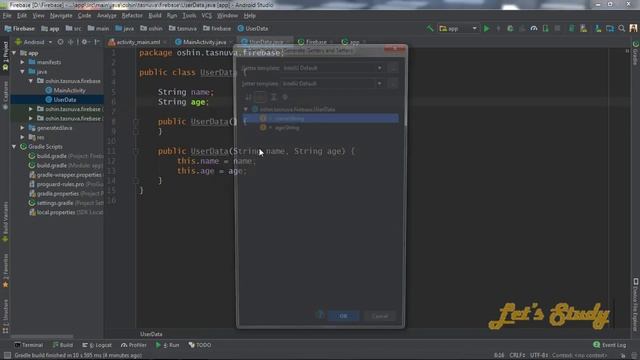Click the Collapse All icon in Project panel

[x=71, y=42]
